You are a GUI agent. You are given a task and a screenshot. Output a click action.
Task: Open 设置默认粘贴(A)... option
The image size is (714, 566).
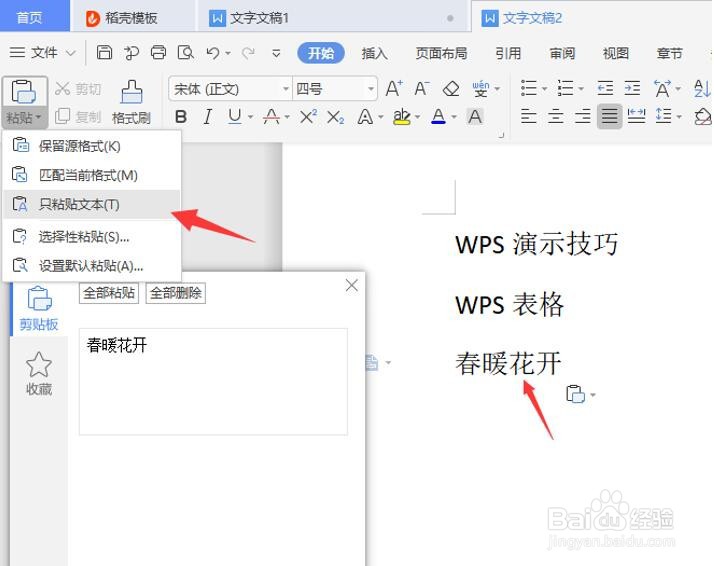coord(92,265)
